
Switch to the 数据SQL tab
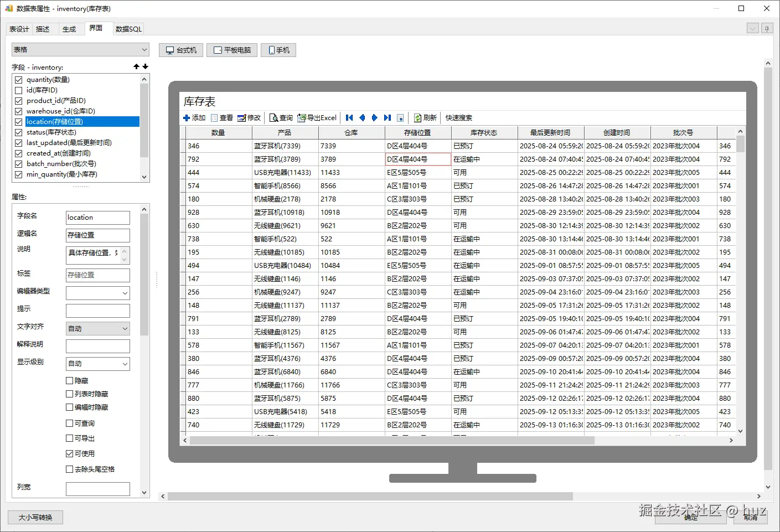[x=128, y=29]
